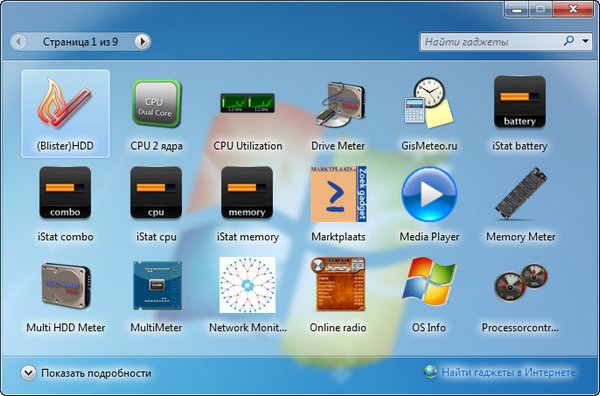The image size is (600, 396).
Task: Click the globe icon beside the Internet link
Action: (x=430, y=372)
